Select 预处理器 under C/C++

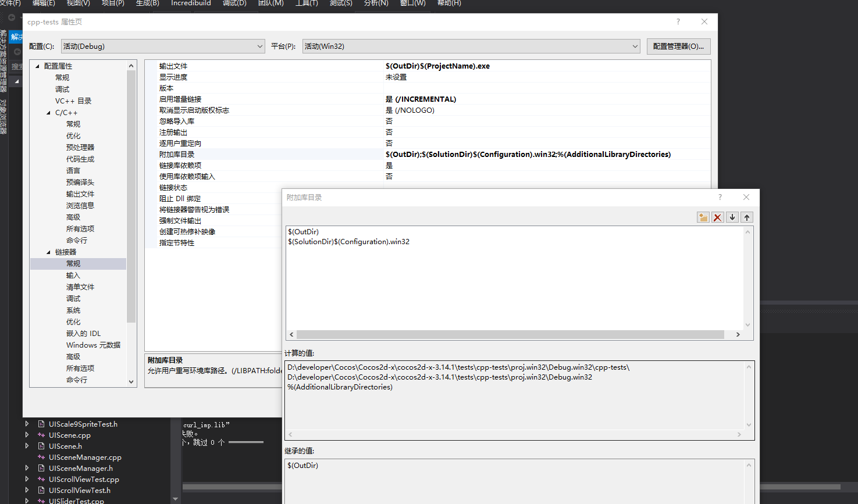coord(80,148)
